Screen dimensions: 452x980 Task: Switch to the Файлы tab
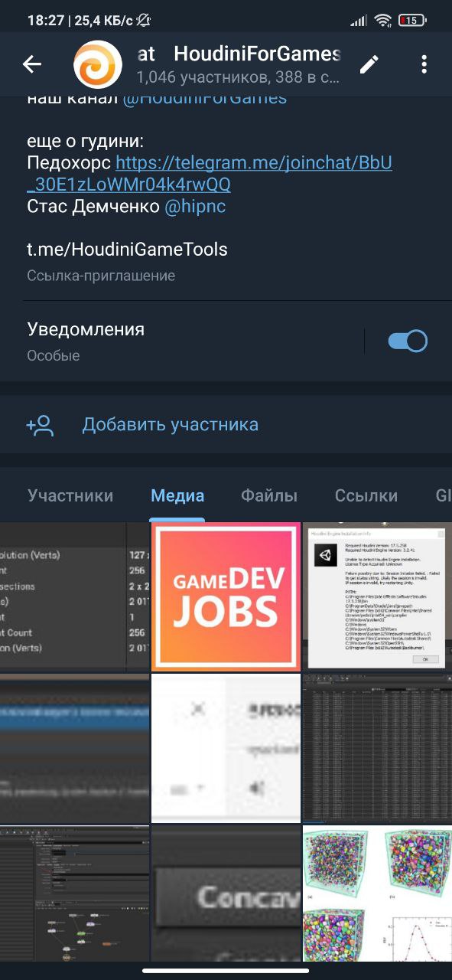[269, 496]
